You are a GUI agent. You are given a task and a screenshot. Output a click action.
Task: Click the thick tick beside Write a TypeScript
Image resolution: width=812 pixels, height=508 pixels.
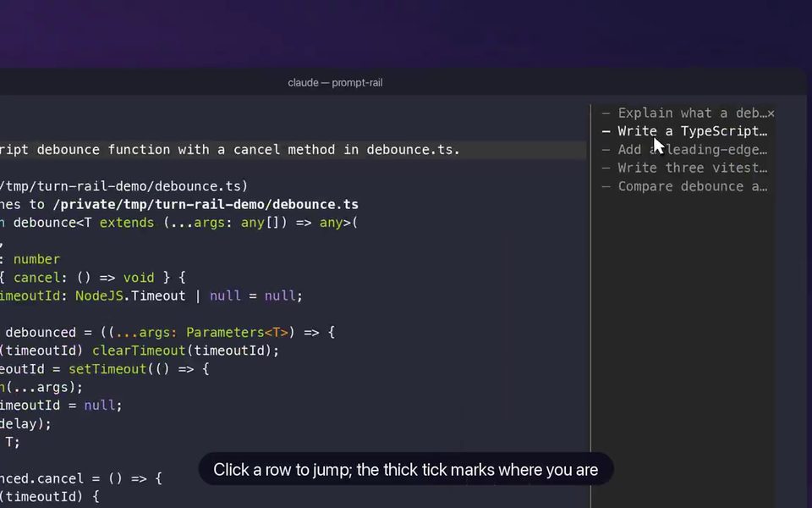606,132
